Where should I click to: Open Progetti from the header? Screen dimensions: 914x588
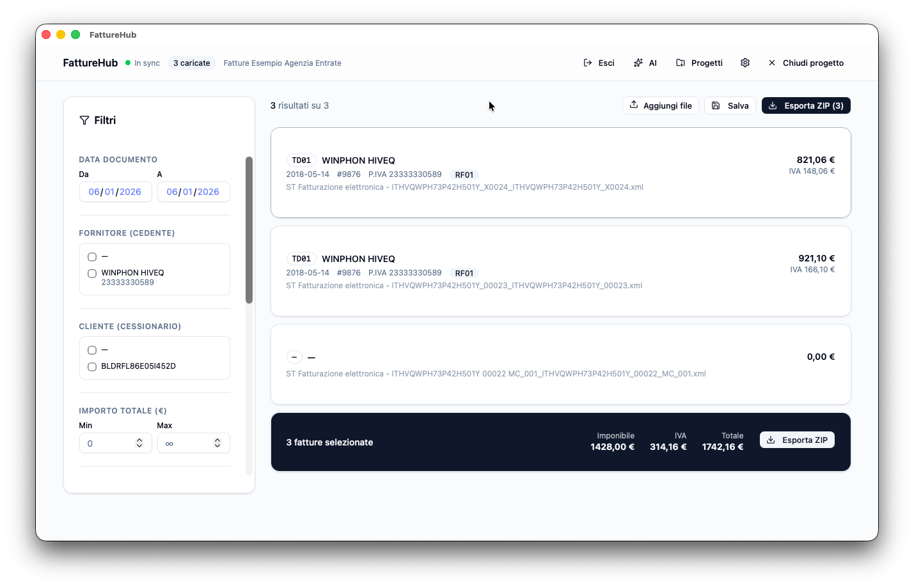tap(699, 63)
